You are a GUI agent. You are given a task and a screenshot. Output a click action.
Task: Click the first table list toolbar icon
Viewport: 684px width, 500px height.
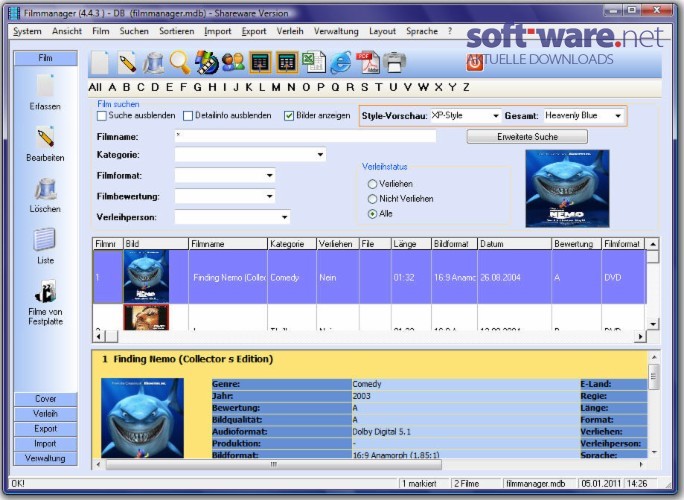point(260,63)
